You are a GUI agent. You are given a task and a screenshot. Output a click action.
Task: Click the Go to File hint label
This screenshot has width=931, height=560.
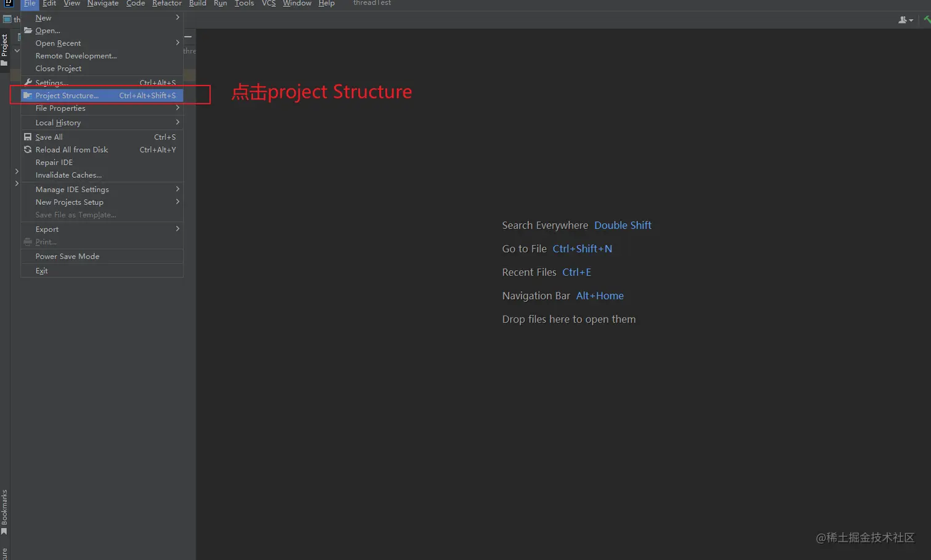pyautogui.click(x=525, y=249)
